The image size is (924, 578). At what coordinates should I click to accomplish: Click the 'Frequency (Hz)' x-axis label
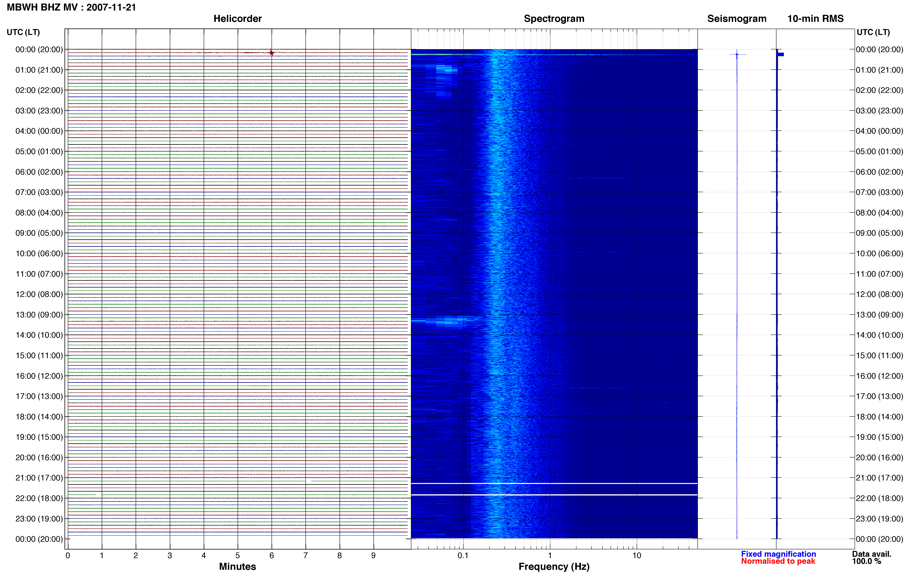pos(554,566)
